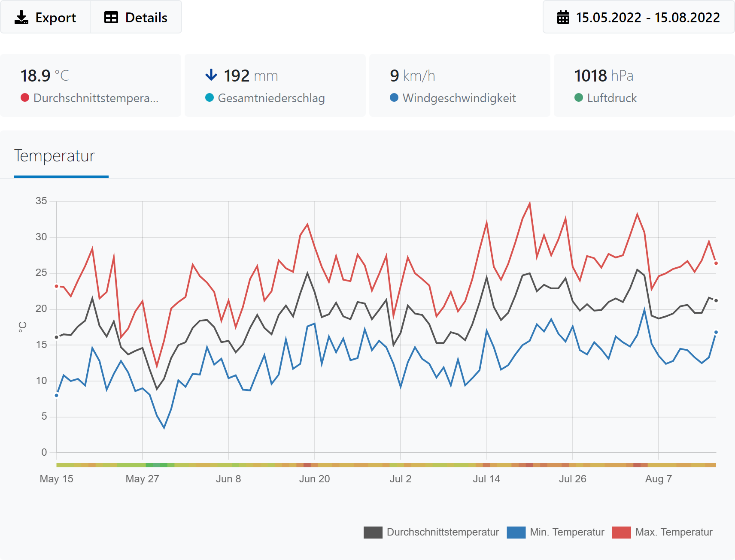
Task: Click the '35' y-axis value
Action: tap(41, 201)
